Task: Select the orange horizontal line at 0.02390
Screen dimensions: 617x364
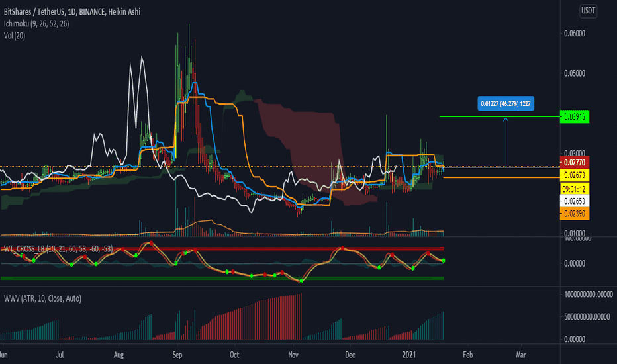Action: [x=502, y=178]
